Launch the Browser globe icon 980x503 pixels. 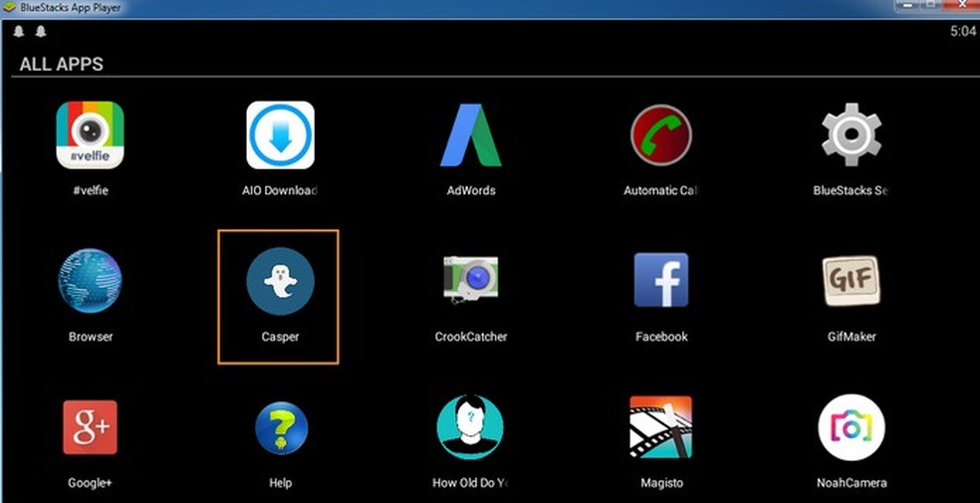point(90,281)
